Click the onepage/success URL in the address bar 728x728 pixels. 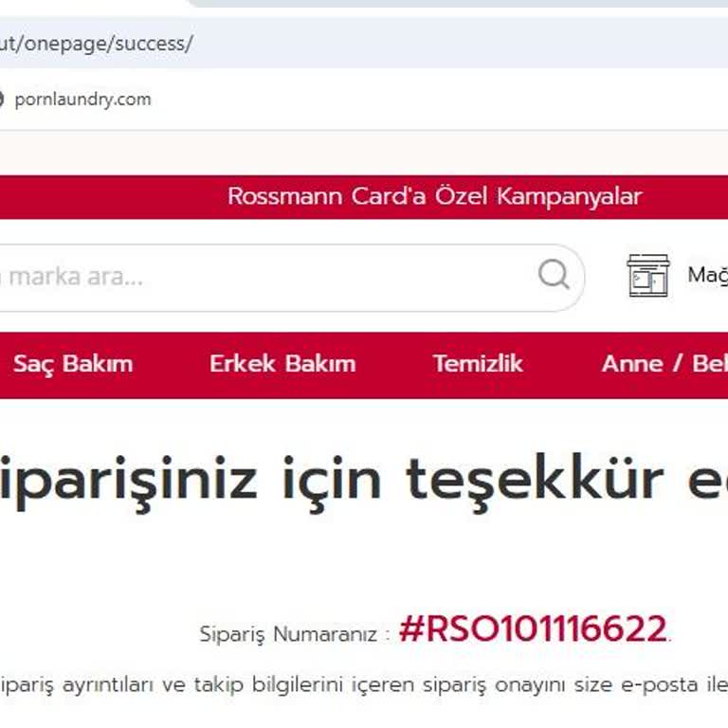(96, 44)
